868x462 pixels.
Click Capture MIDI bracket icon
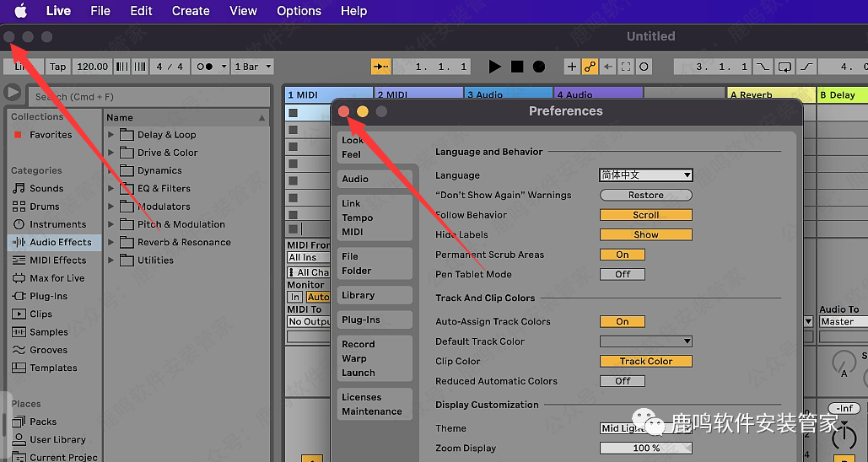tap(626, 67)
